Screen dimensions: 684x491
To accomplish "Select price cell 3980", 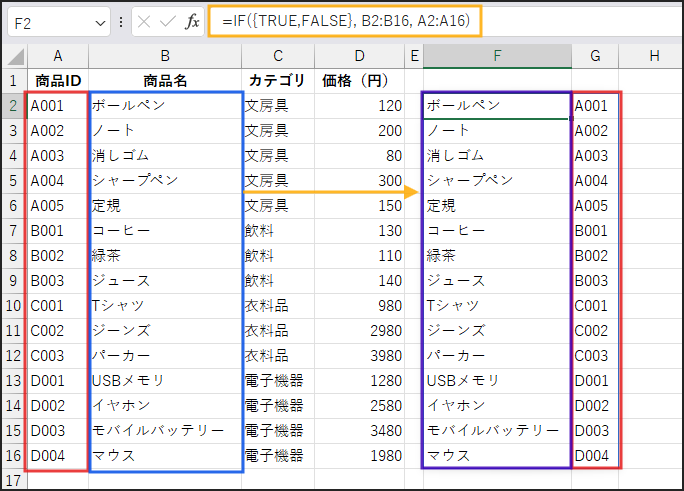I will pyautogui.click(x=359, y=356).
